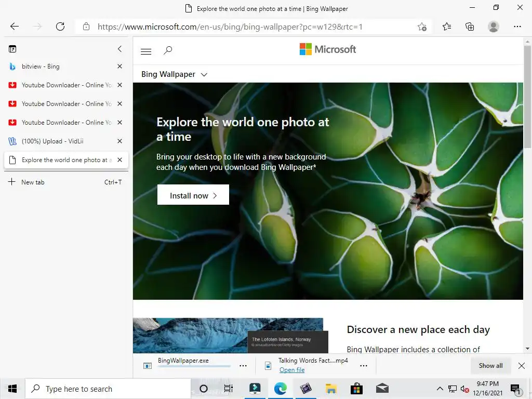Switch to the (100%) Upload - VidLii tab

[61, 141]
